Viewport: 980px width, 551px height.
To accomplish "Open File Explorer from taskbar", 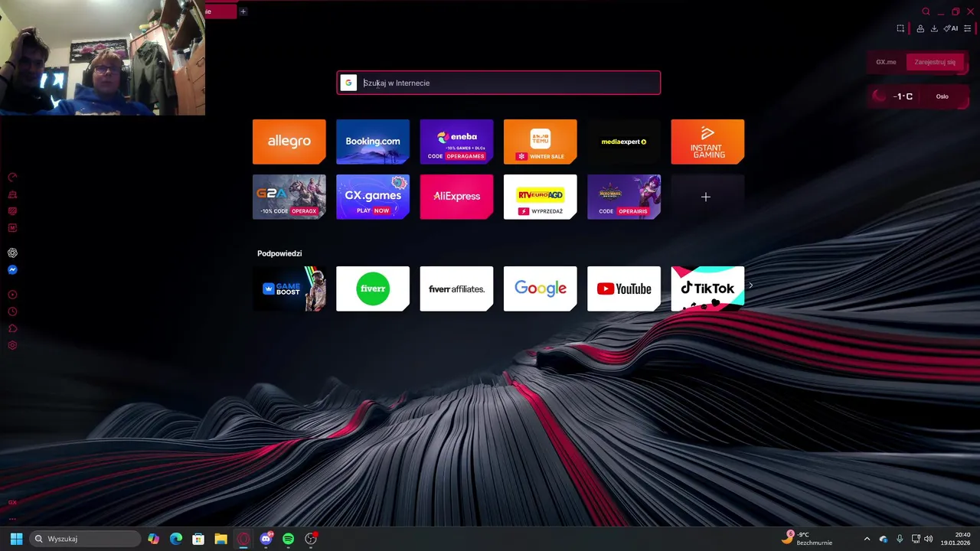I will (x=220, y=539).
